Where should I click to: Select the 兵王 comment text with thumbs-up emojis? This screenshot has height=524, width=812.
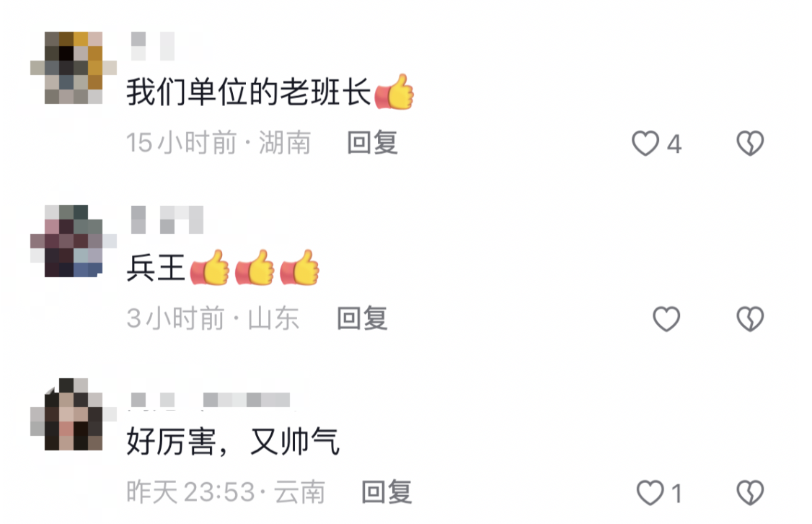coord(223,268)
